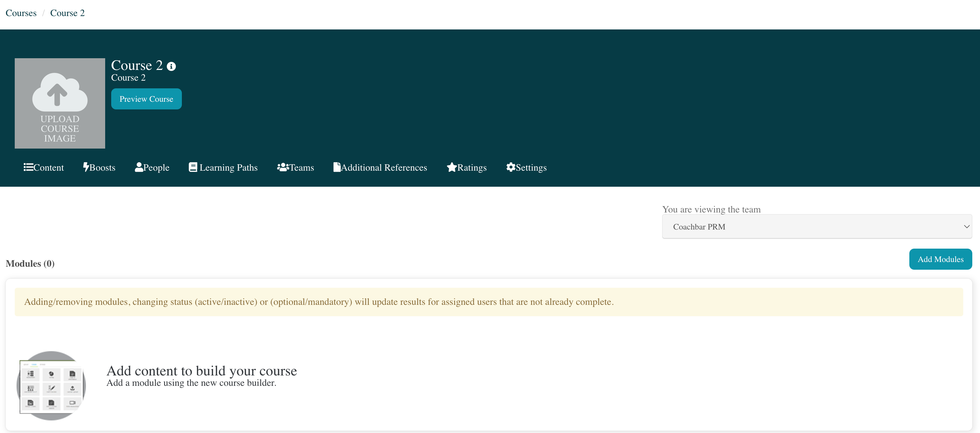Click the Settings gear icon

[x=510, y=167]
